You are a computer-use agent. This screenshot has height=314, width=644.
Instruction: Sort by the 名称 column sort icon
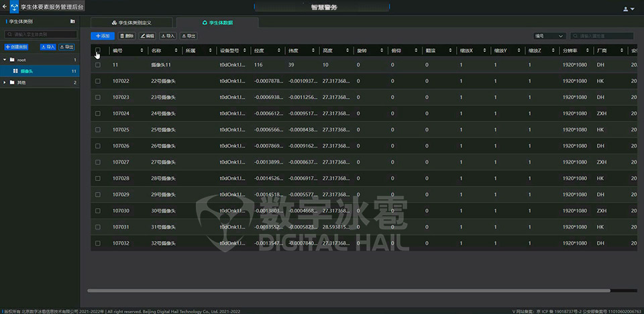click(176, 50)
